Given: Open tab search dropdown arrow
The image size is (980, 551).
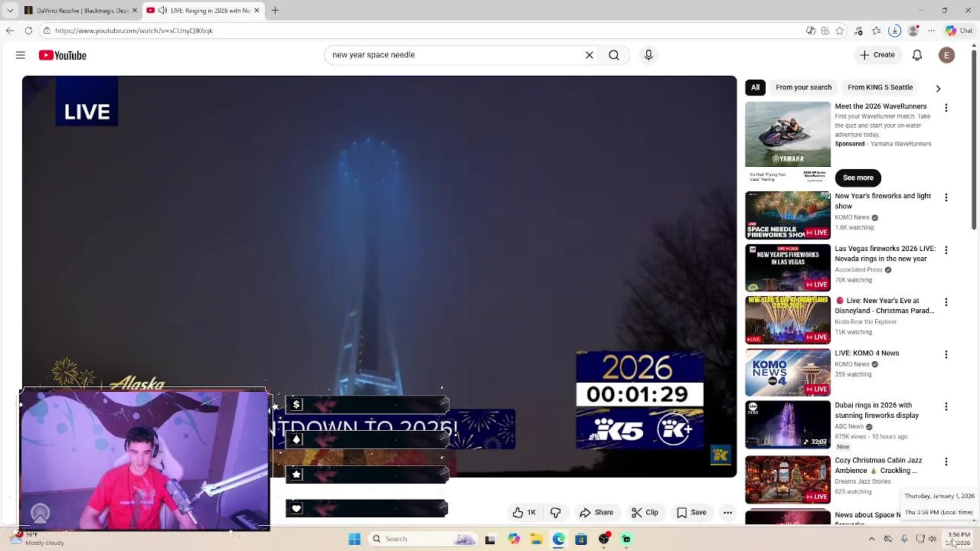Looking at the screenshot, I should 10,10.
